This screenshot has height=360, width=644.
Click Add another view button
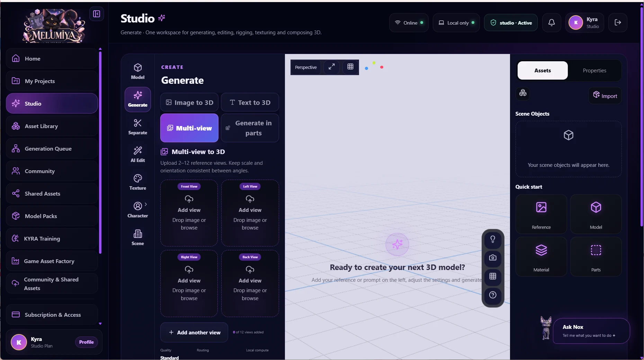tap(194, 332)
